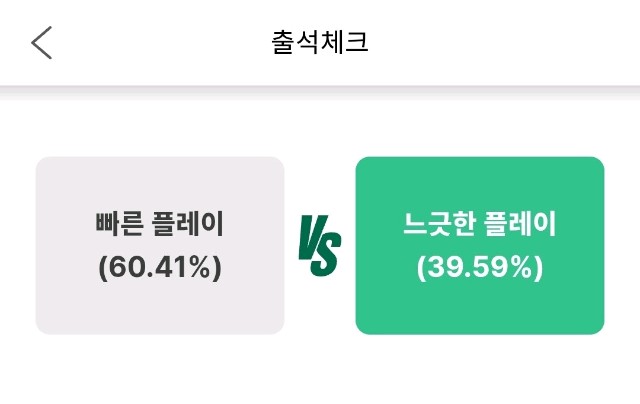Click the gray card's dark percentage
Screen dimensions: 640x404
[x=160, y=268]
